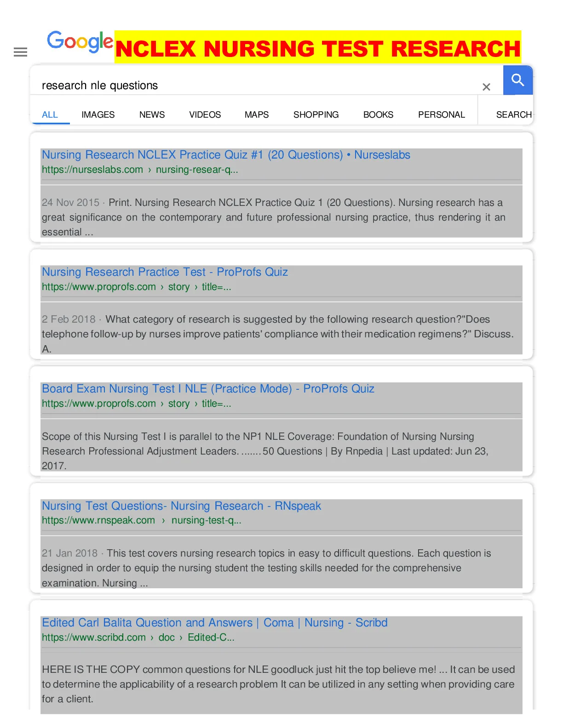Clear the search box with the X icon
Viewport: 563px width, 728px height.
coord(486,87)
